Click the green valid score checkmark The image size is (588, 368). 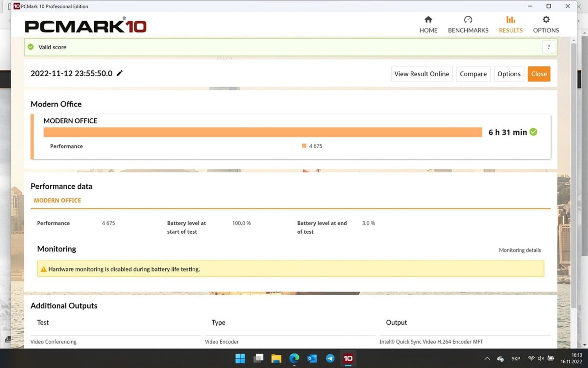coord(31,47)
